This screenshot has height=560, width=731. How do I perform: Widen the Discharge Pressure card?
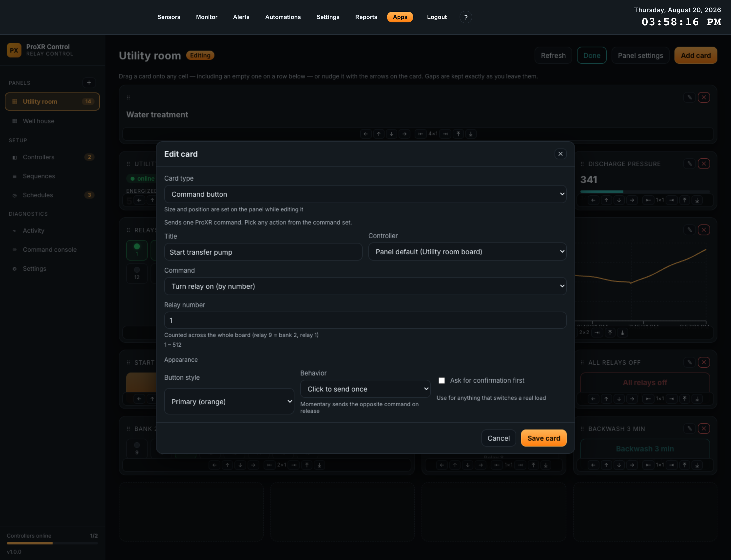coord(672,200)
